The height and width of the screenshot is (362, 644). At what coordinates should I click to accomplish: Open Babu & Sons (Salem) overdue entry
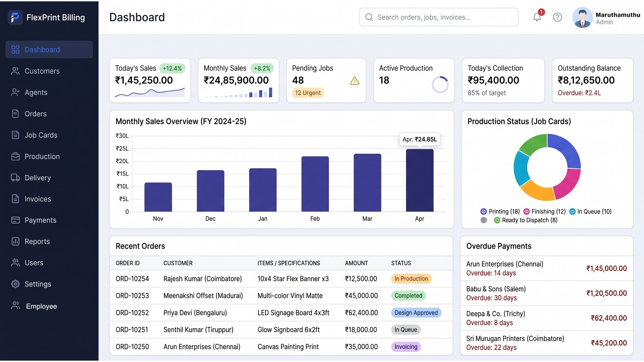[x=546, y=293]
